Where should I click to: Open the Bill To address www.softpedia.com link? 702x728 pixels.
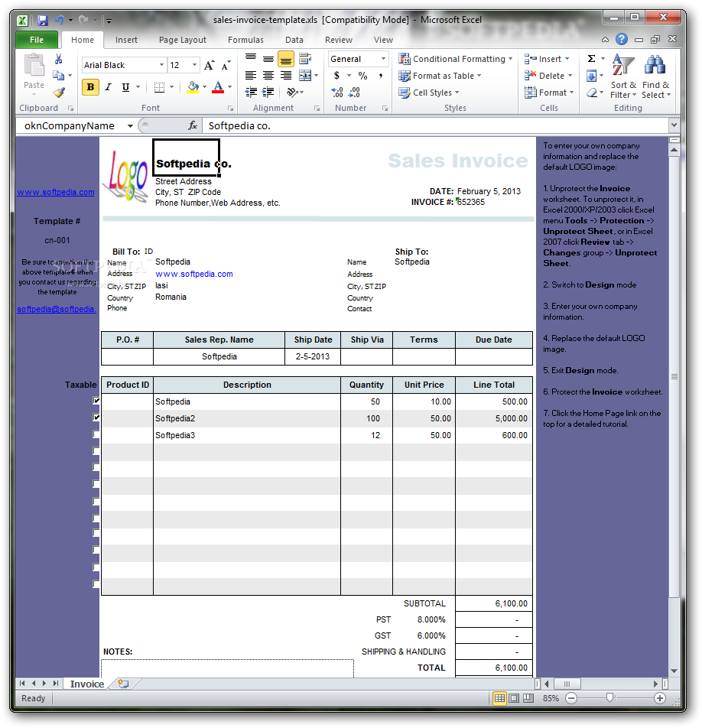[x=194, y=274]
